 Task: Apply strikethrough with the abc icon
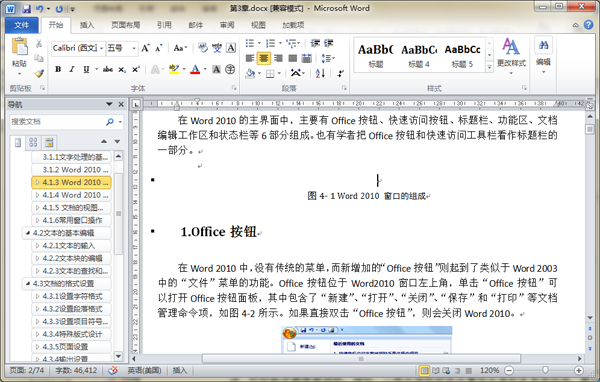tap(108, 69)
